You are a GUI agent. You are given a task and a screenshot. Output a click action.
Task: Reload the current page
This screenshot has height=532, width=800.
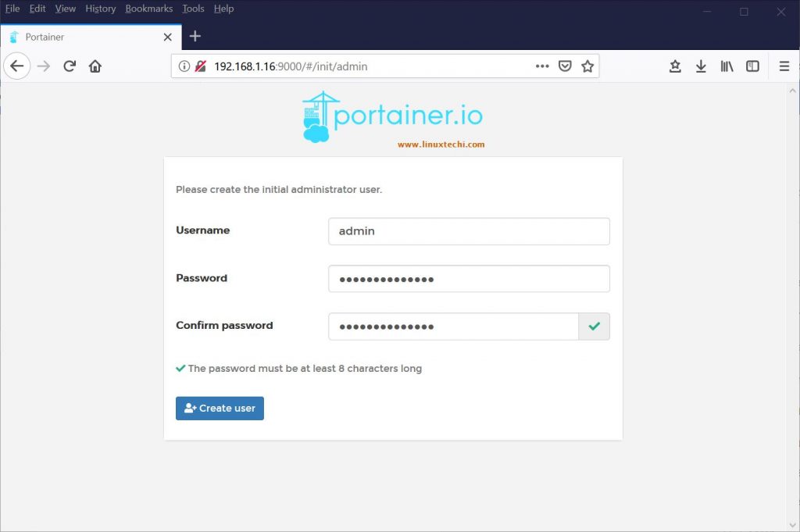click(69, 66)
